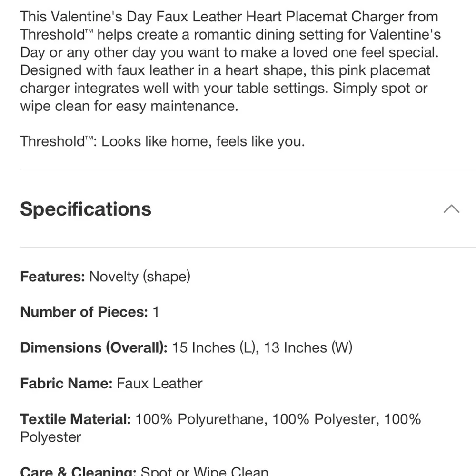The image size is (476, 476).
Task: Select the Dimensions (Overall) label
Action: click(x=94, y=347)
